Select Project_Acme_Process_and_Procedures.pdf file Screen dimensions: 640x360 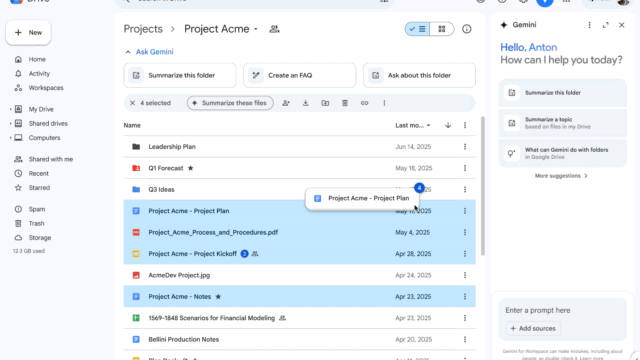coord(300,233)
